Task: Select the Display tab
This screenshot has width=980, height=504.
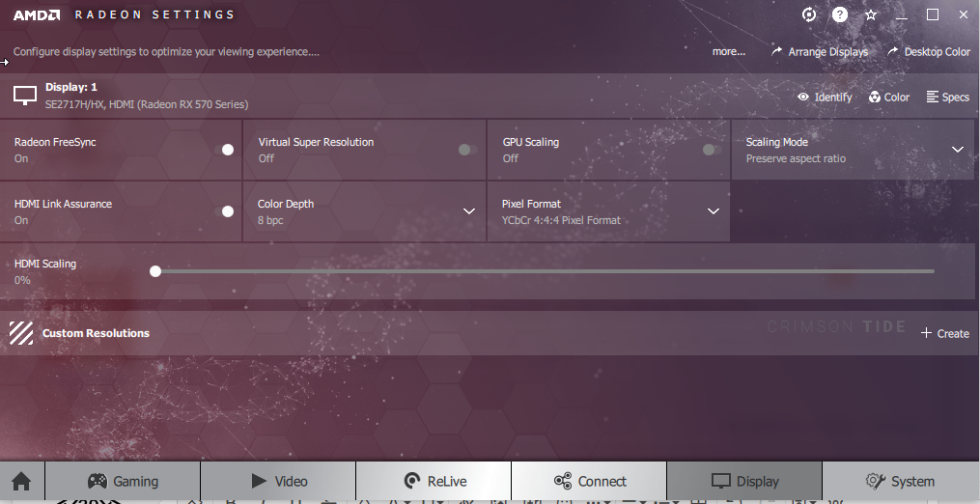Action: click(745, 482)
